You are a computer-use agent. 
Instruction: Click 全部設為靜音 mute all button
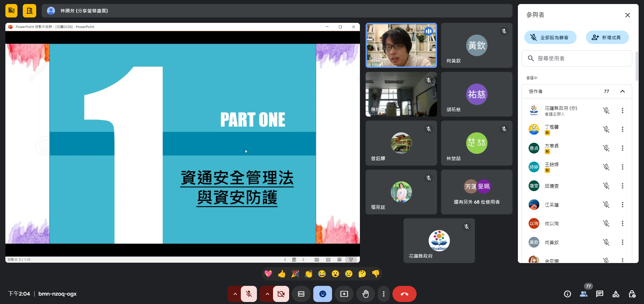550,37
